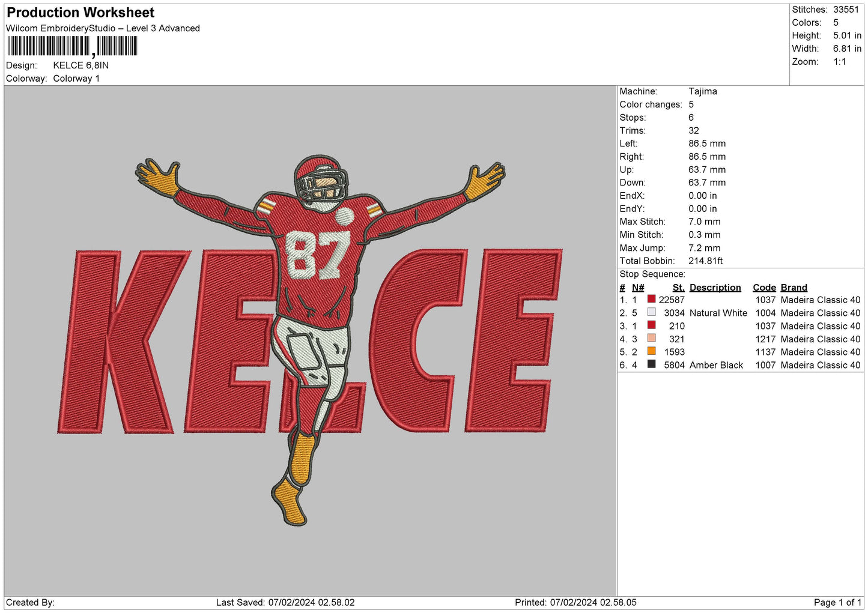Click the 'Brand' column header

[794, 288]
